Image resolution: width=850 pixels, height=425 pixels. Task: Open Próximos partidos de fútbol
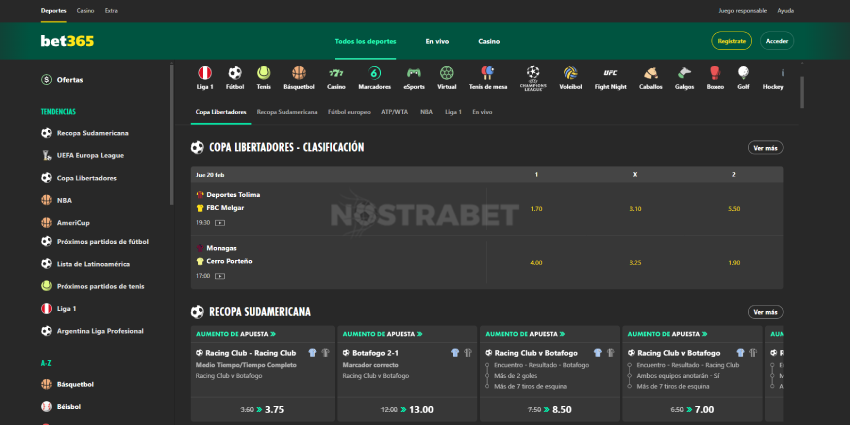pyautogui.click(x=95, y=242)
